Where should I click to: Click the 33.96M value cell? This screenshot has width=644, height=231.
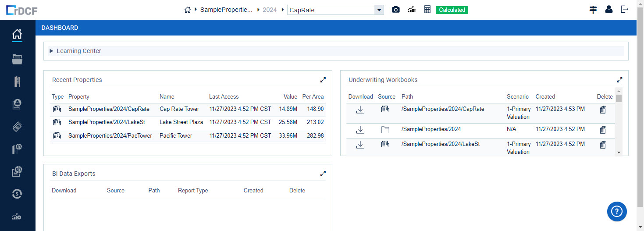[x=288, y=136]
